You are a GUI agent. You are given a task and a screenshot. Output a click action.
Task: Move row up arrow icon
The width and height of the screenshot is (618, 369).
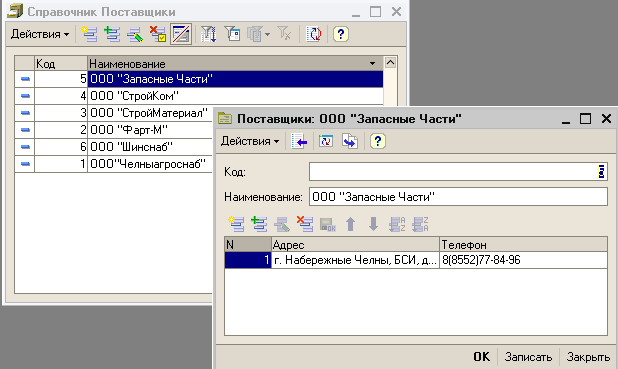351,224
